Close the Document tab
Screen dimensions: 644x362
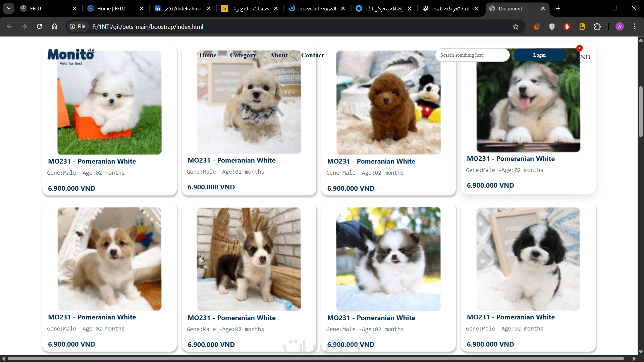543,8
